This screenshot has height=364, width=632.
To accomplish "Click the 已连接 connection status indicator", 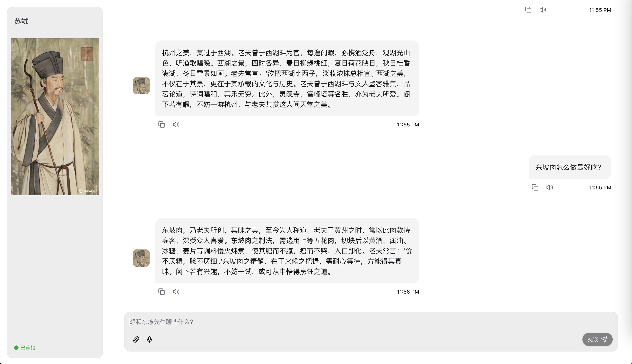I will 25,347.
